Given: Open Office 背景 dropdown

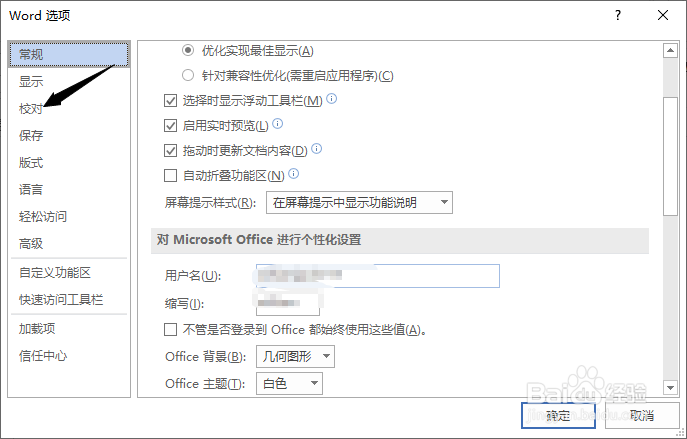Looking at the screenshot, I should coord(295,357).
